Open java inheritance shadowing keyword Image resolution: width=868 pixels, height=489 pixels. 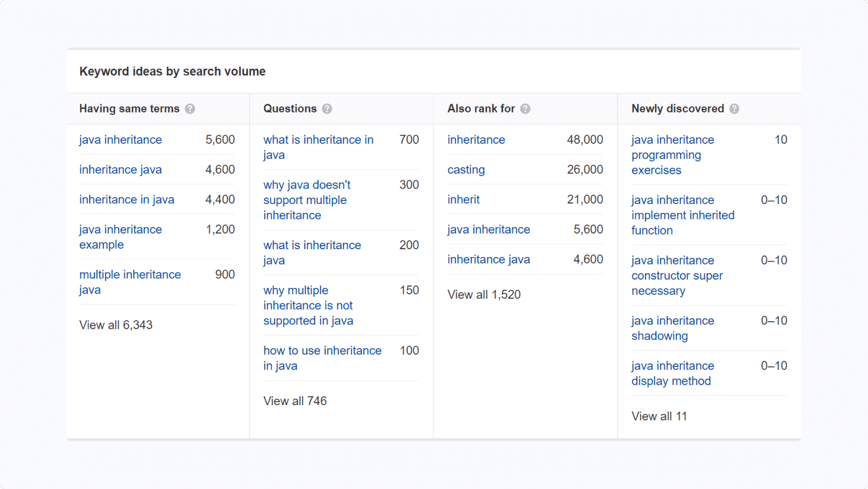(x=672, y=328)
